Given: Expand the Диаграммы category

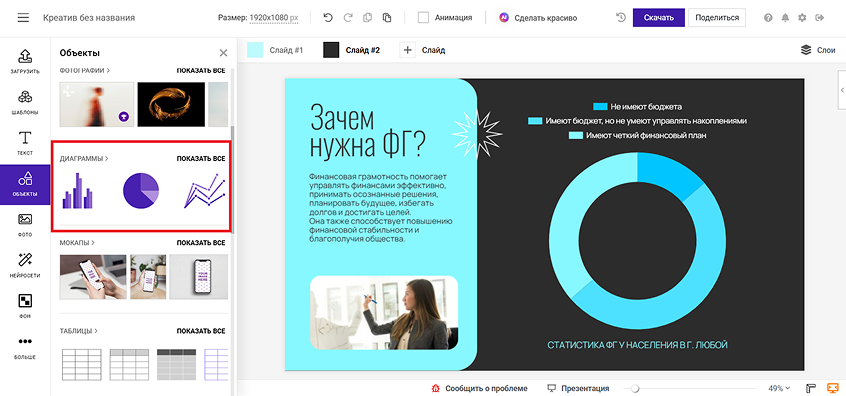Looking at the screenshot, I should pos(84,159).
